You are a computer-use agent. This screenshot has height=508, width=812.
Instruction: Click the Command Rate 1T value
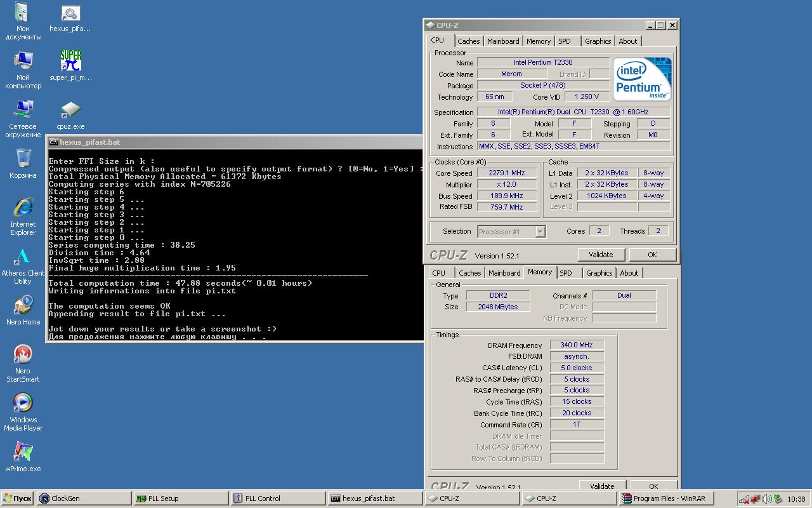(577, 424)
